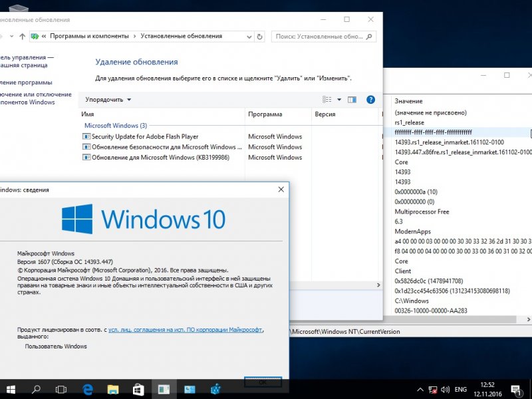Open the 'Упорядочить' dropdown menu
The height and width of the screenshot is (399, 532).
(108, 100)
